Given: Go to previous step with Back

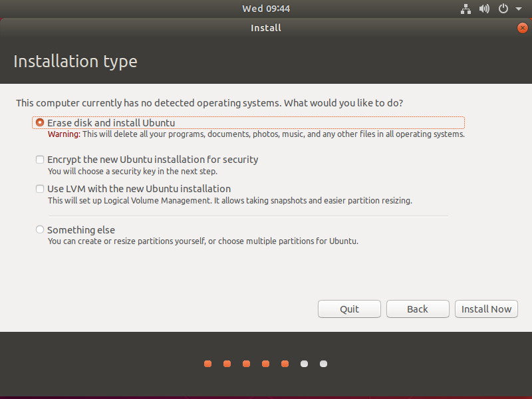Looking at the screenshot, I should tap(417, 309).
